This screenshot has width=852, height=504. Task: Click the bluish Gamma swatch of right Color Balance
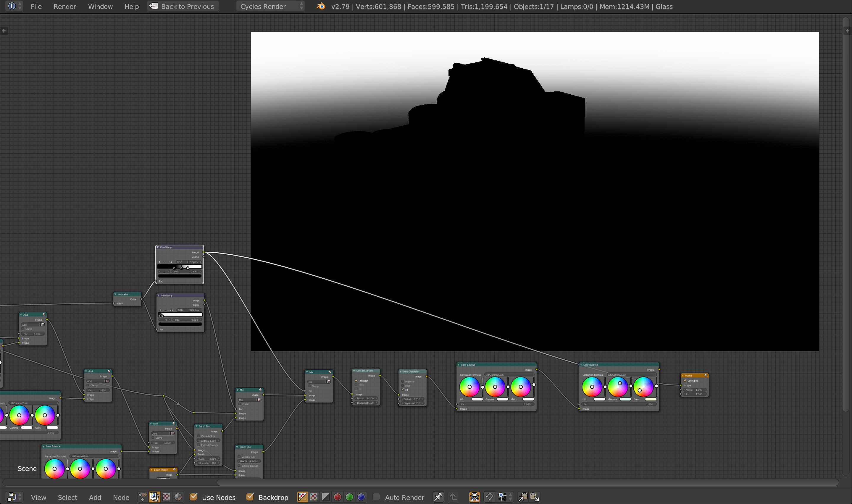(x=625, y=399)
